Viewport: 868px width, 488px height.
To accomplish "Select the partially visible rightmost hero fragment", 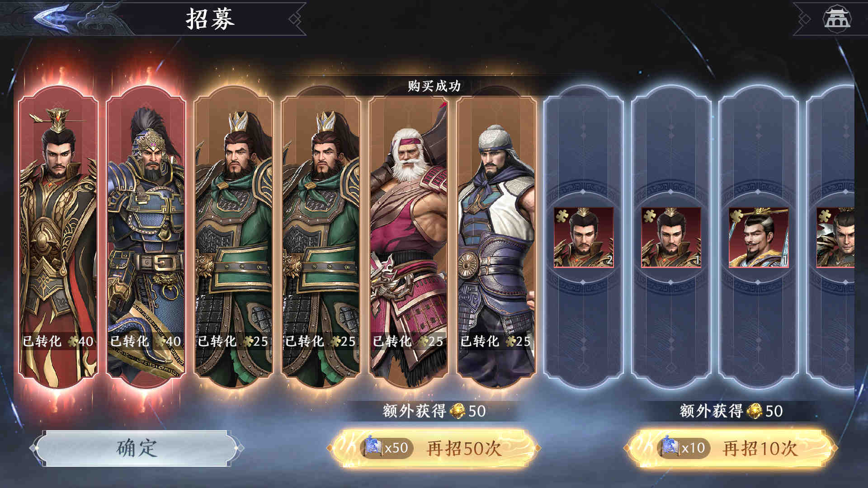I will click(x=835, y=238).
